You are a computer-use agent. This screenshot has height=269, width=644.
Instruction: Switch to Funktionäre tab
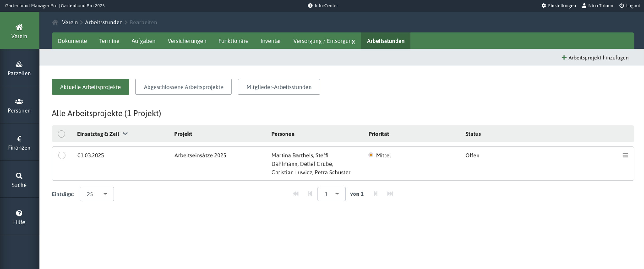click(x=233, y=41)
